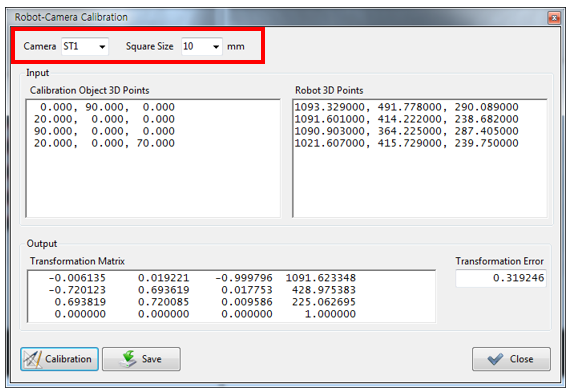569x392 pixels.
Task: Select robot point row starting 1091.601000
Action: click(406, 119)
